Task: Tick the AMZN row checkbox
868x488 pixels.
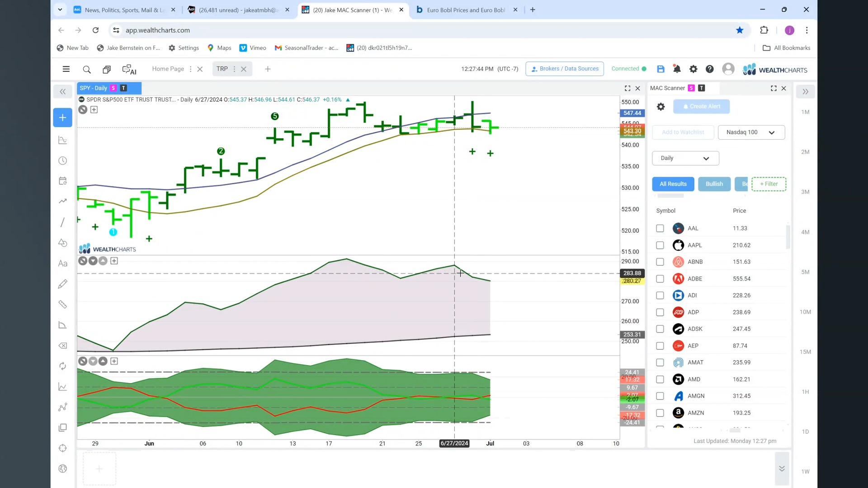Action: coord(660,413)
